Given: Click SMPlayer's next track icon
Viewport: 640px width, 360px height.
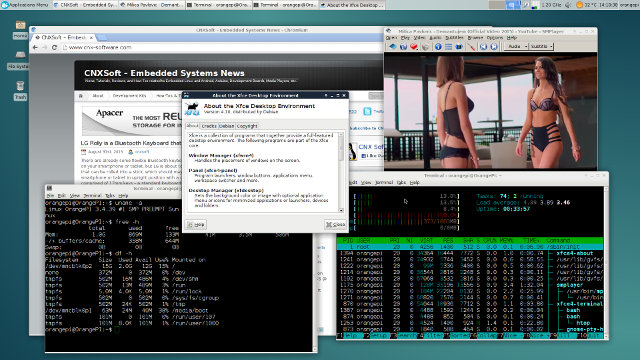Looking at the screenshot, I should 494,47.
